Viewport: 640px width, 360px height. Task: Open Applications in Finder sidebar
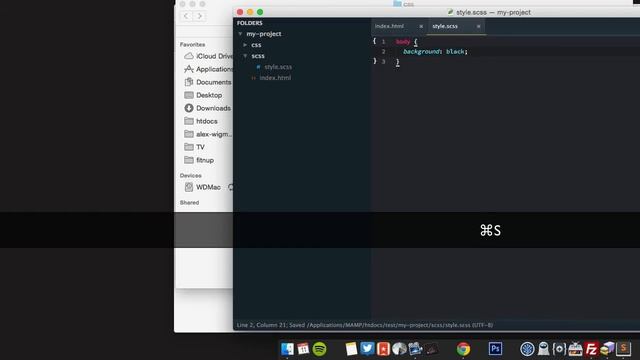(208, 69)
